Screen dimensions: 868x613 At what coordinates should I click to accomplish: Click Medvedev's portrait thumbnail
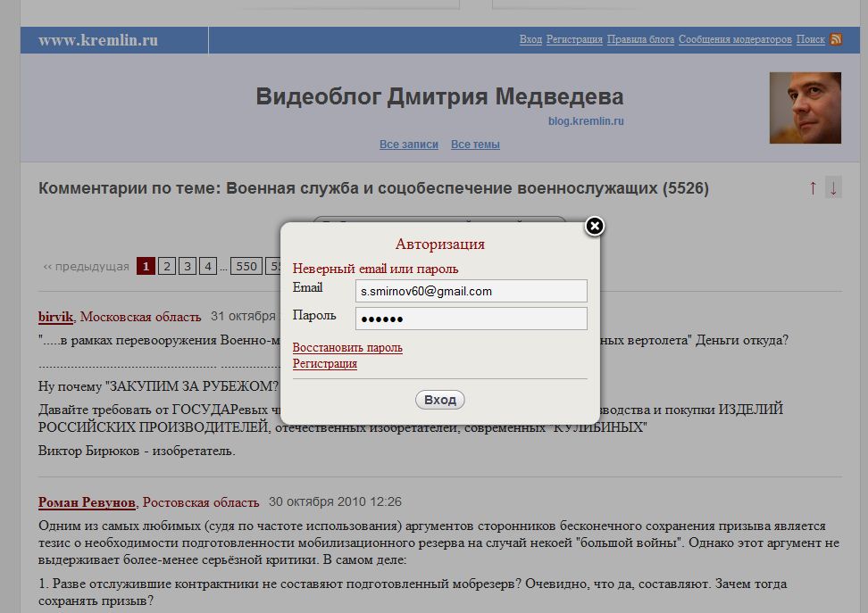pos(805,108)
